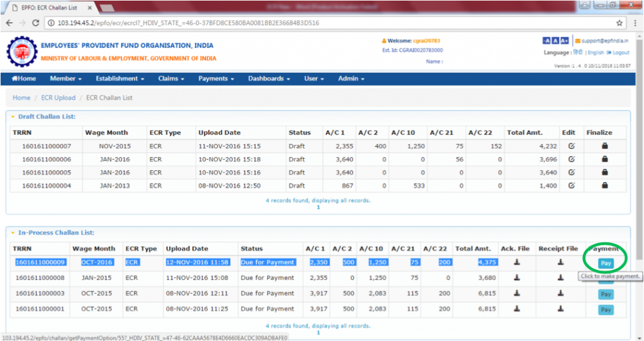Open the Payments dropdown menu
Image resolution: width=644 pixels, height=341 pixels.
pyautogui.click(x=216, y=78)
